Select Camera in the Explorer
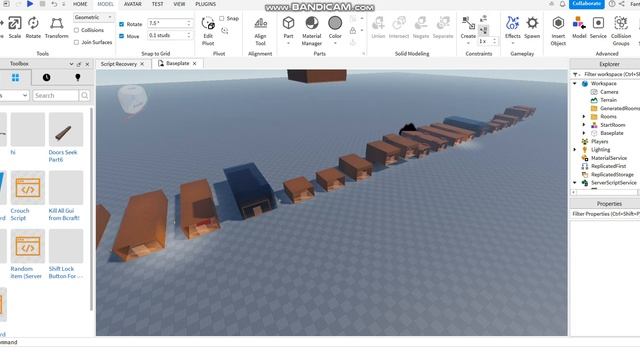The height and width of the screenshot is (360, 640). pyautogui.click(x=609, y=92)
